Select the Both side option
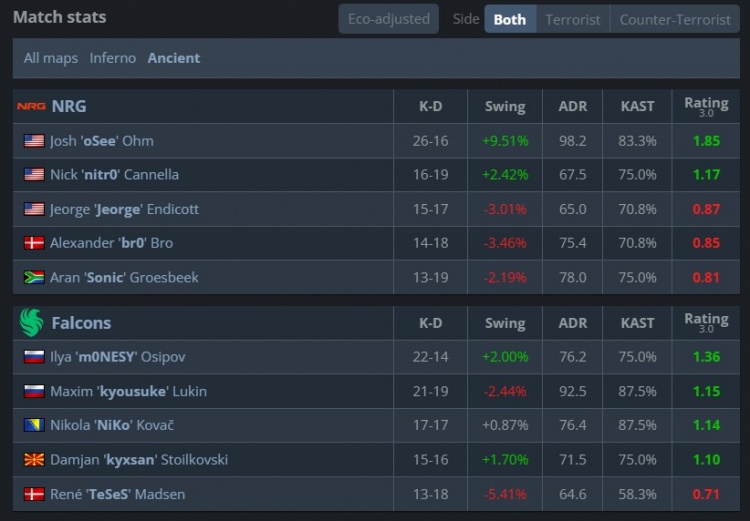The height and width of the screenshot is (521, 750). tap(510, 19)
